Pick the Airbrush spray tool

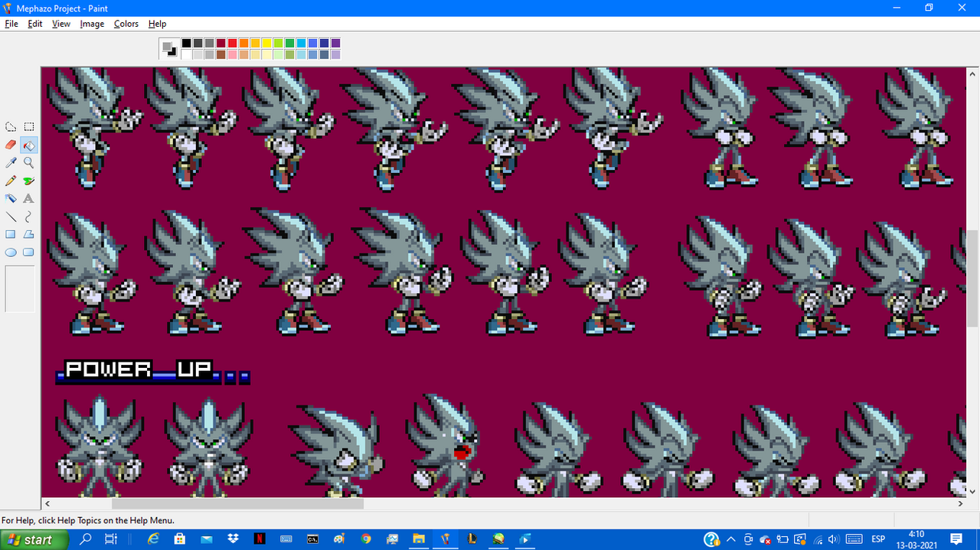tap(11, 198)
